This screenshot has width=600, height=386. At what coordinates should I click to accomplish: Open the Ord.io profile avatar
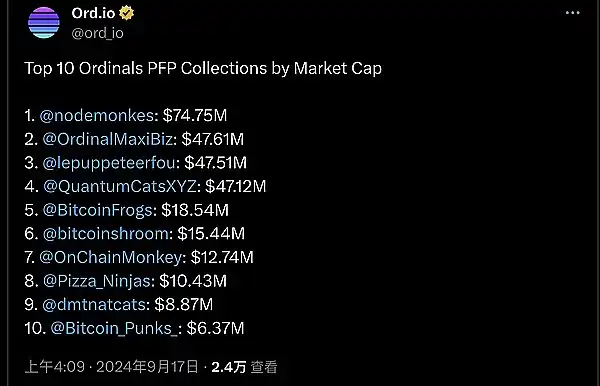pyautogui.click(x=44, y=23)
